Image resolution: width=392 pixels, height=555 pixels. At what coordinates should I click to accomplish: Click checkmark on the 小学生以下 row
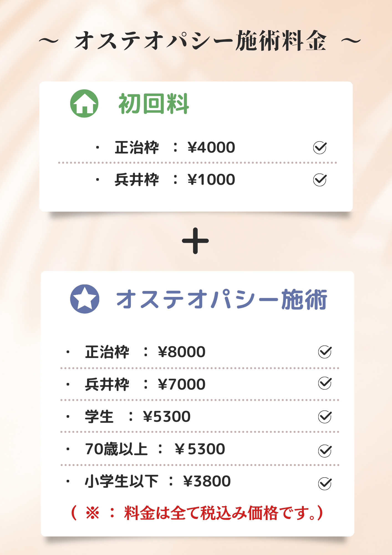pos(325,484)
